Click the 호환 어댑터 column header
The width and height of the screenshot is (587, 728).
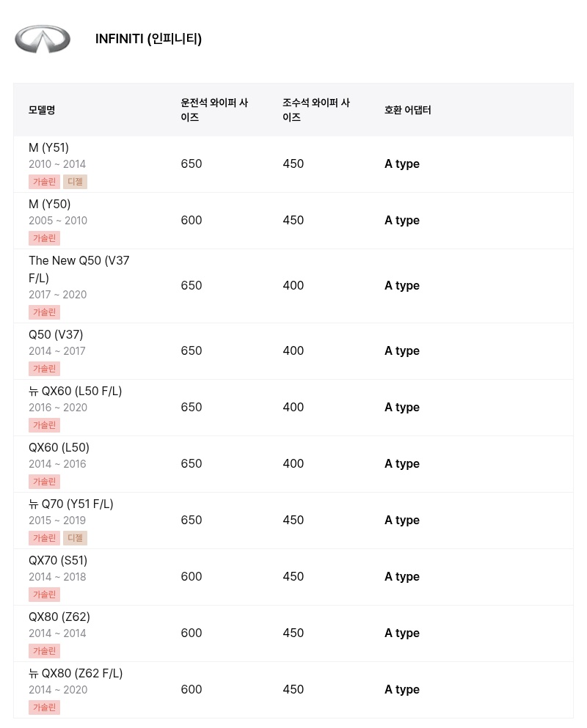pos(408,110)
